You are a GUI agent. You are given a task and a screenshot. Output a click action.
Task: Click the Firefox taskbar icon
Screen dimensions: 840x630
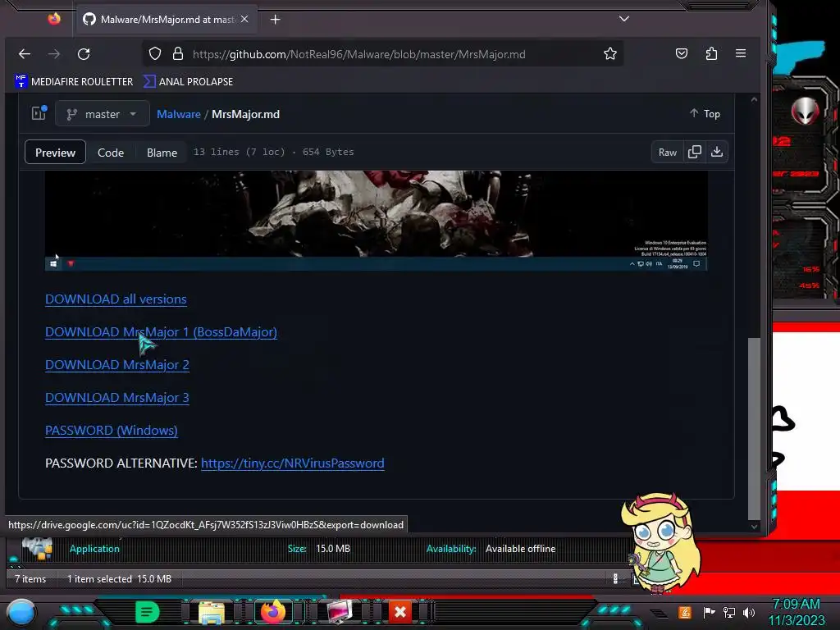(273, 612)
